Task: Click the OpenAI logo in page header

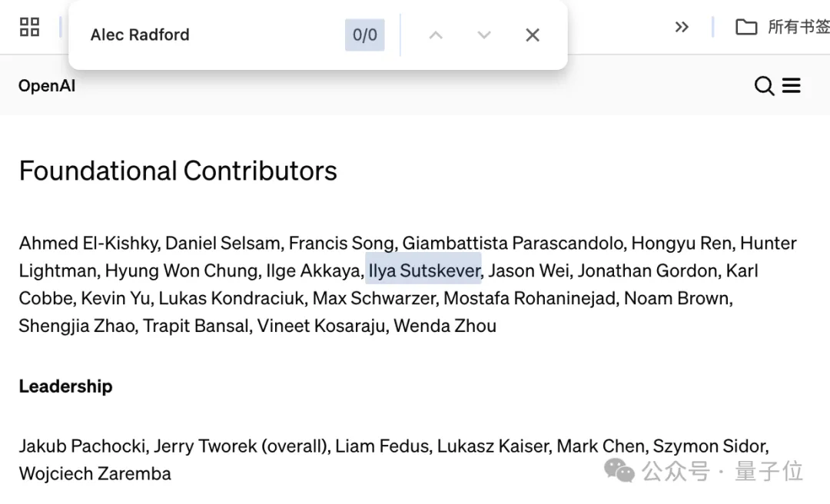Action: tap(47, 85)
